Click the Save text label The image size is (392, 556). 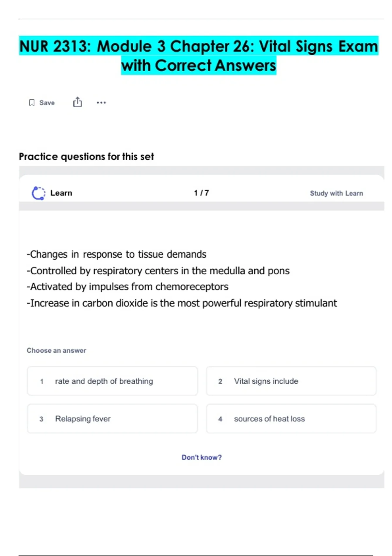(x=47, y=103)
